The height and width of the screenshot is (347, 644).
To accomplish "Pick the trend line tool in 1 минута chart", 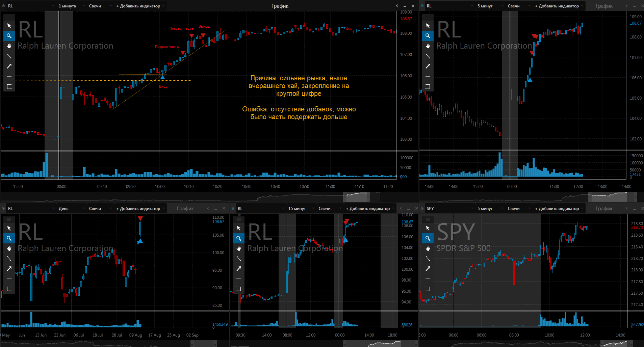I will click(x=9, y=56).
